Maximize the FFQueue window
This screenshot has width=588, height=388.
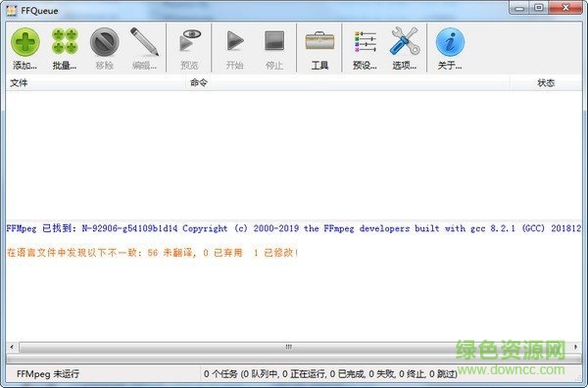coord(538,8)
